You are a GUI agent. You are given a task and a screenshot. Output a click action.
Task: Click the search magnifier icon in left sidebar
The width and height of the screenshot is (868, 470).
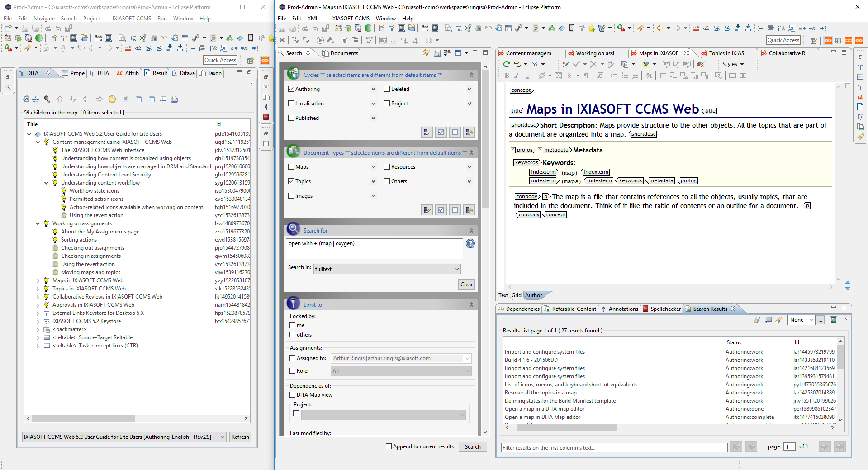[x=8, y=87]
